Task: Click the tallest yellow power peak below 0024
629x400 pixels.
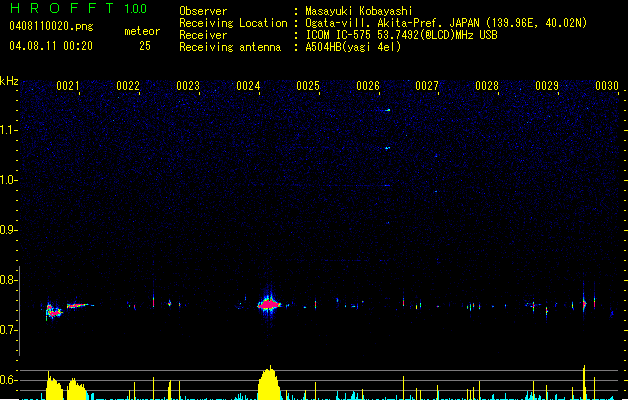Action: (269, 383)
